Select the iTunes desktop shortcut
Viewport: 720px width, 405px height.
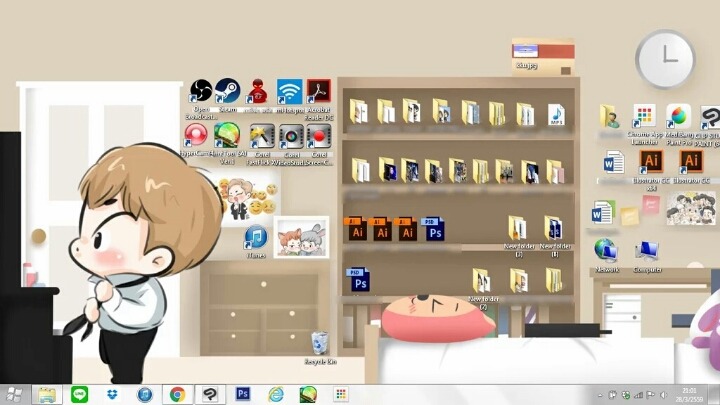(256, 238)
